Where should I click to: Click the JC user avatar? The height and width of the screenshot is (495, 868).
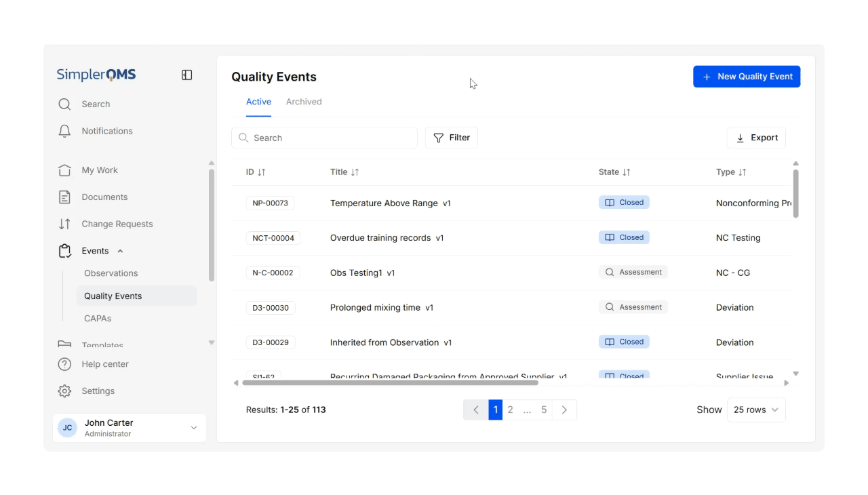coord(67,428)
